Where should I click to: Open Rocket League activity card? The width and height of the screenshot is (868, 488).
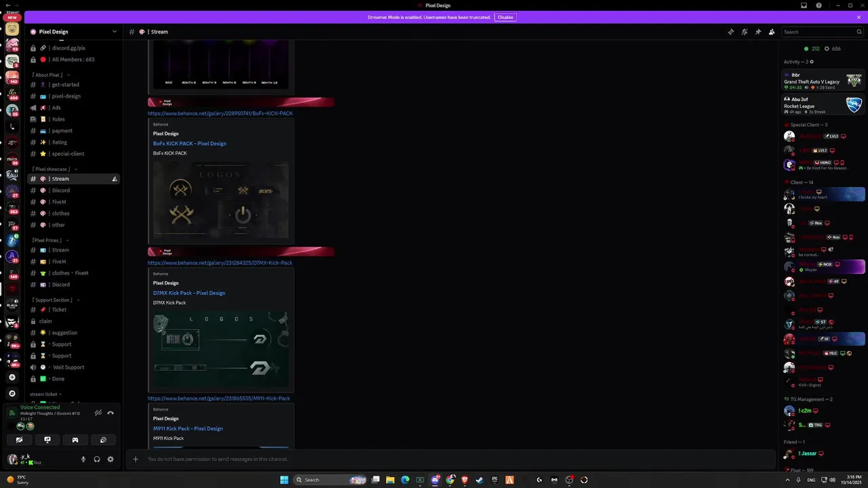coord(823,105)
